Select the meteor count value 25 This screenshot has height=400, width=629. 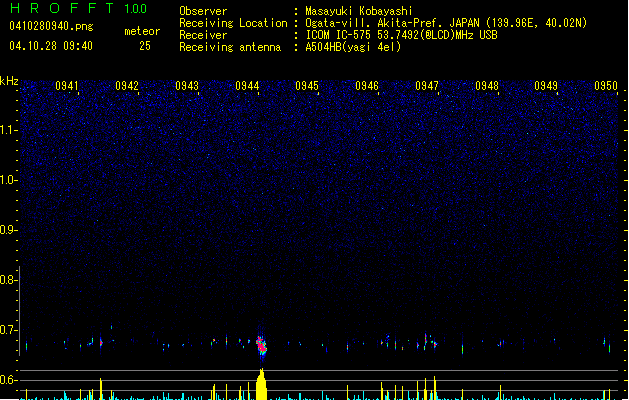click(145, 46)
